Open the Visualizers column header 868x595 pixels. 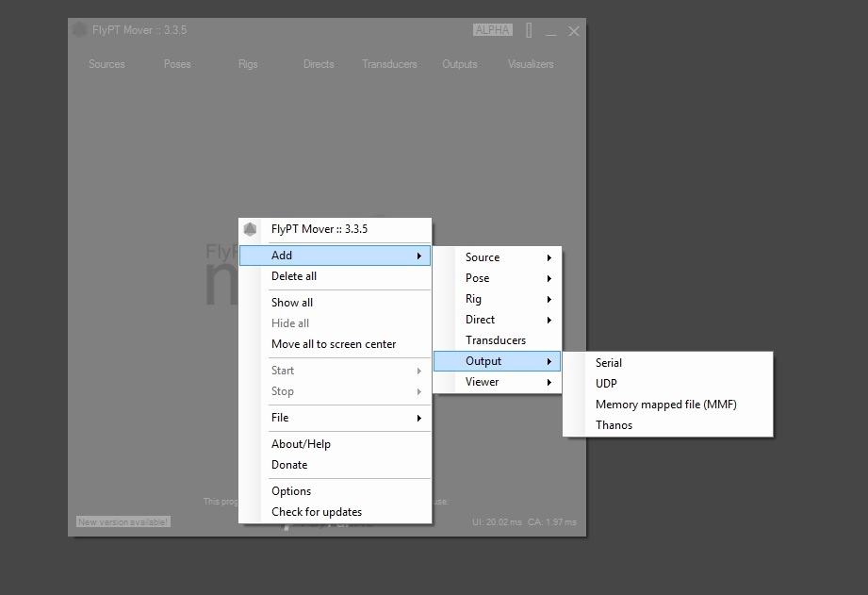(531, 64)
